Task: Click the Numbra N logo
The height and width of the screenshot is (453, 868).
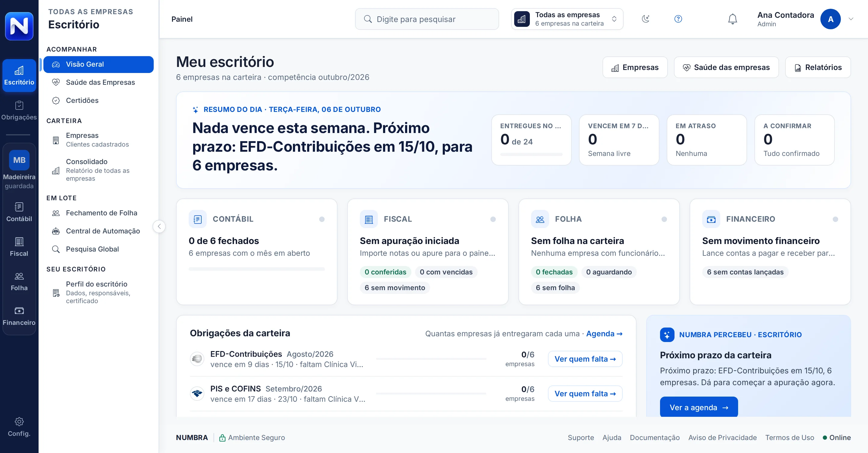Action: tap(19, 26)
